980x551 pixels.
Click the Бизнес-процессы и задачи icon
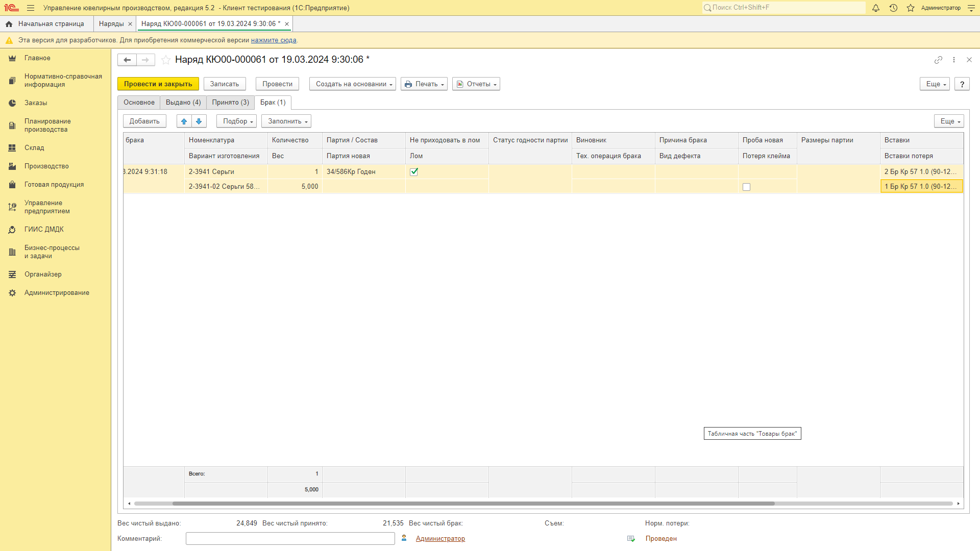pyautogui.click(x=12, y=252)
